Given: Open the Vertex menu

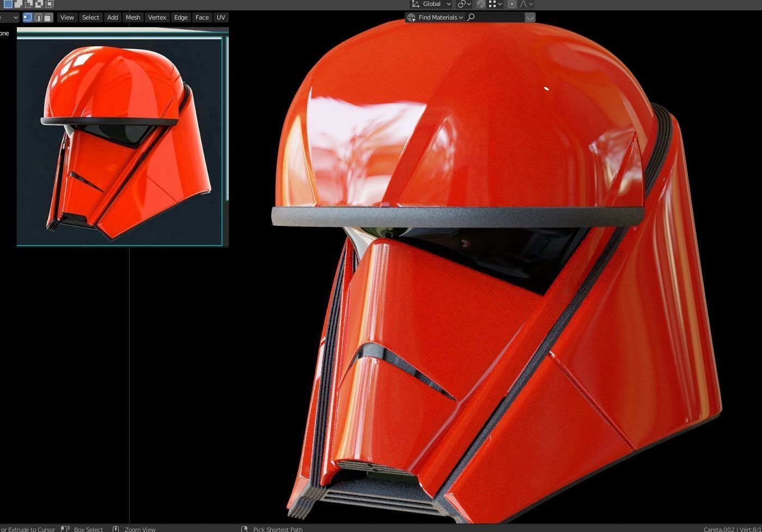Looking at the screenshot, I should coord(157,17).
